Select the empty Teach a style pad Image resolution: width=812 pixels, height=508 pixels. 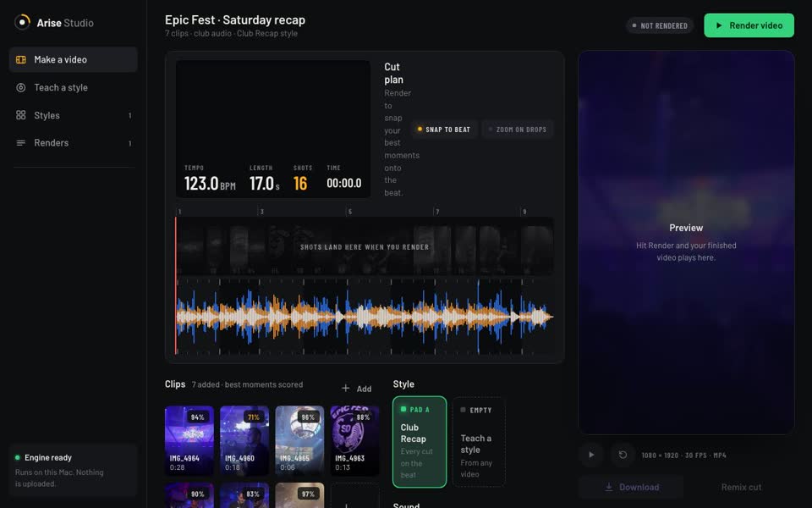click(x=479, y=442)
